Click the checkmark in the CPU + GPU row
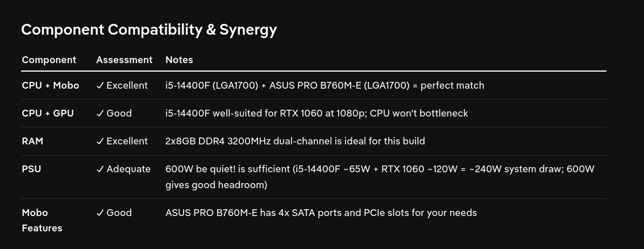 coord(100,113)
